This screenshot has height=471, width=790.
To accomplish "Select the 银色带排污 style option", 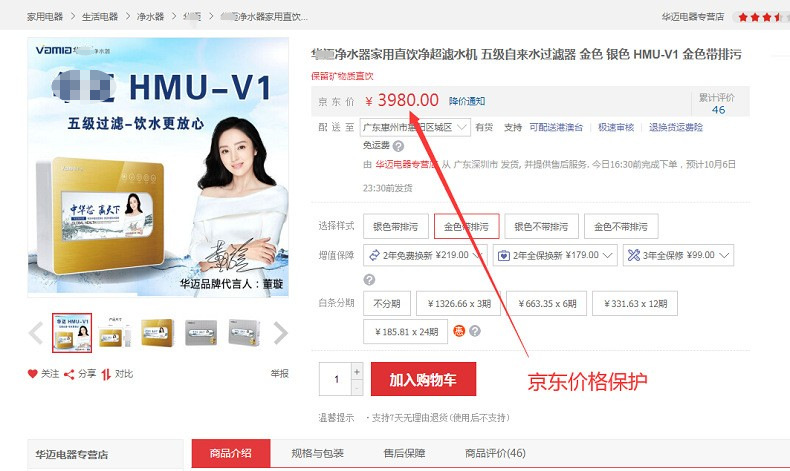I will click(x=396, y=226).
